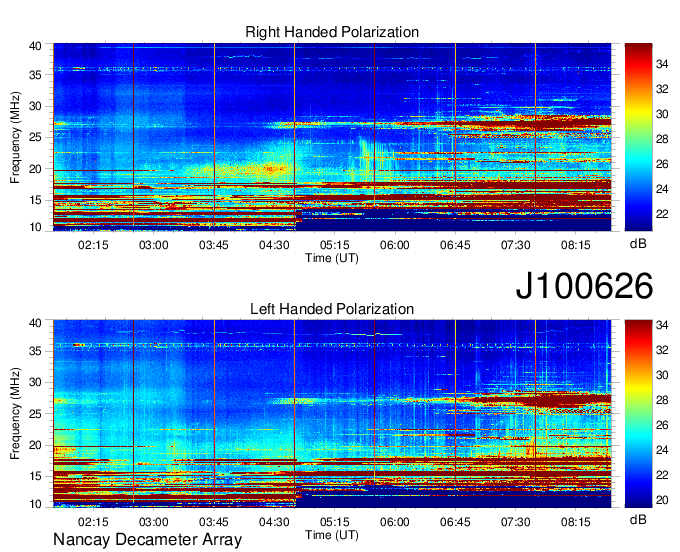
Task: Click the "06:45" time tick of the left-handed plot
Action: point(455,522)
